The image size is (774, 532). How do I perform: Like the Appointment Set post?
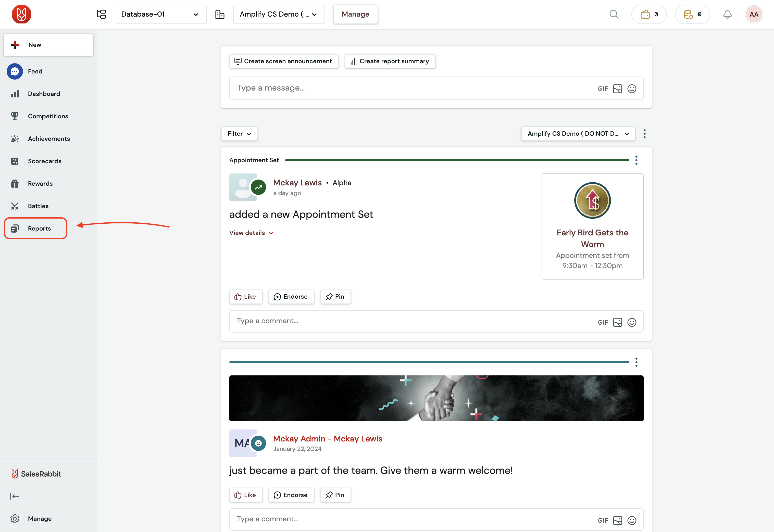tap(245, 297)
